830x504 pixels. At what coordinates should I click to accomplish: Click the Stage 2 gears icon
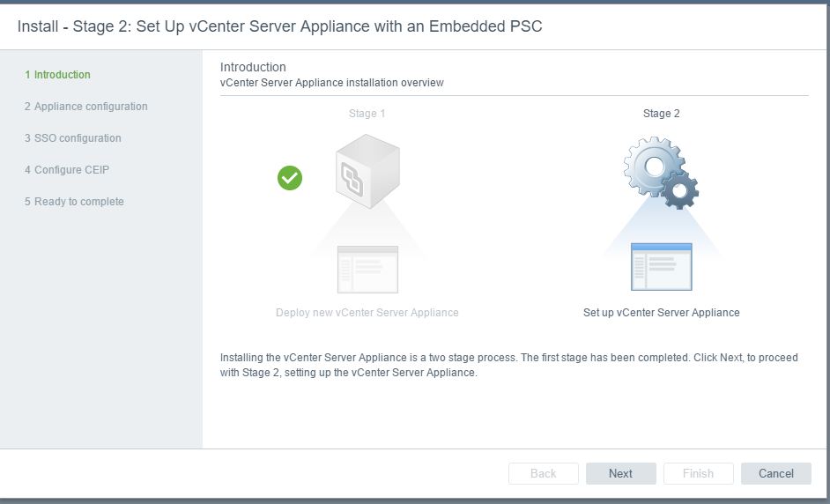[x=661, y=173]
